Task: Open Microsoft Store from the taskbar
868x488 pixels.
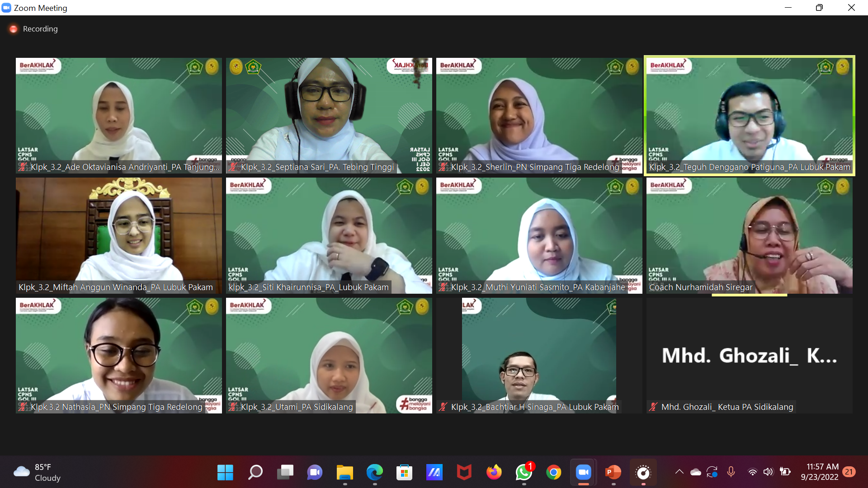Action: (404, 473)
